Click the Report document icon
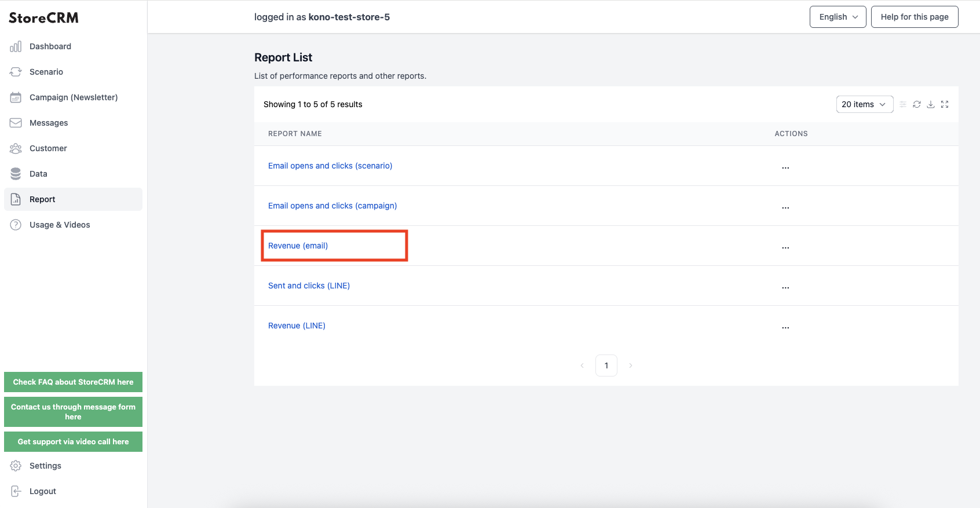Image resolution: width=980 pixels, height=508 pixels. [x=16, y=199]
